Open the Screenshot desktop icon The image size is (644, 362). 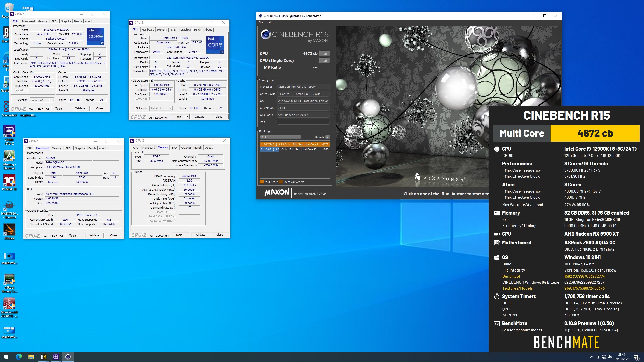(x=9, y=109)
